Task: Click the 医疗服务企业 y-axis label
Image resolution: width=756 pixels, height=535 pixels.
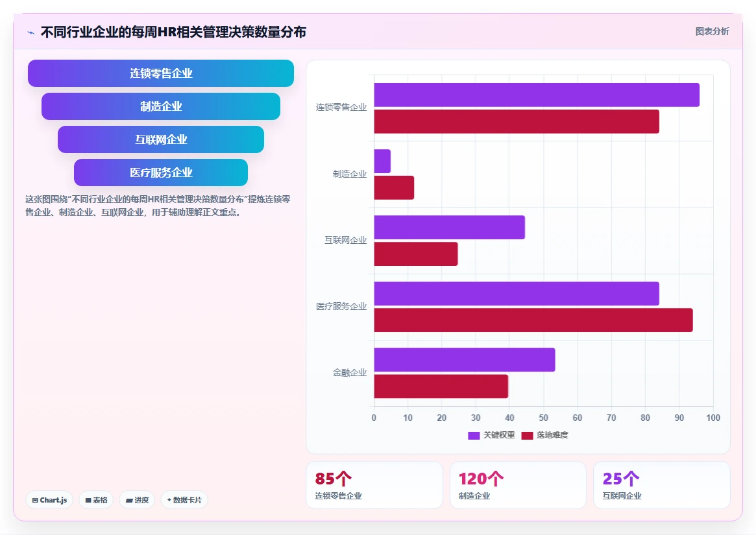Action: pos(341,307)
